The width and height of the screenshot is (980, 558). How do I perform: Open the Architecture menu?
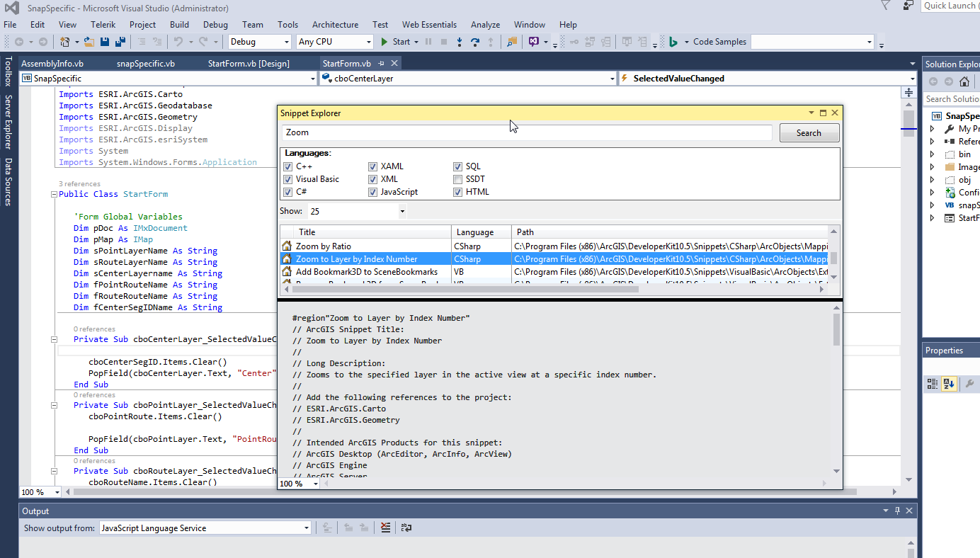(335, 24)
